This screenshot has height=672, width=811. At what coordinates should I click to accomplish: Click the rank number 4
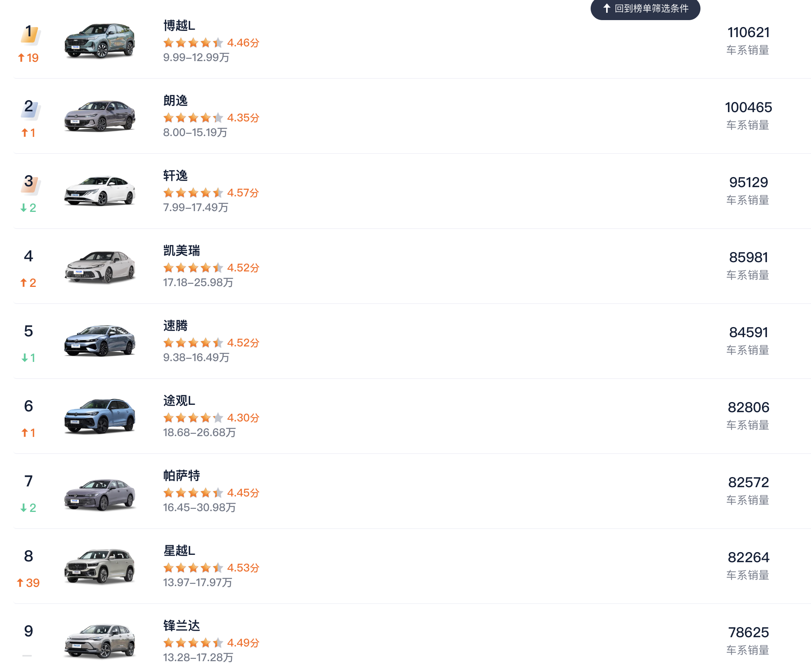click(x=29, y=256)
